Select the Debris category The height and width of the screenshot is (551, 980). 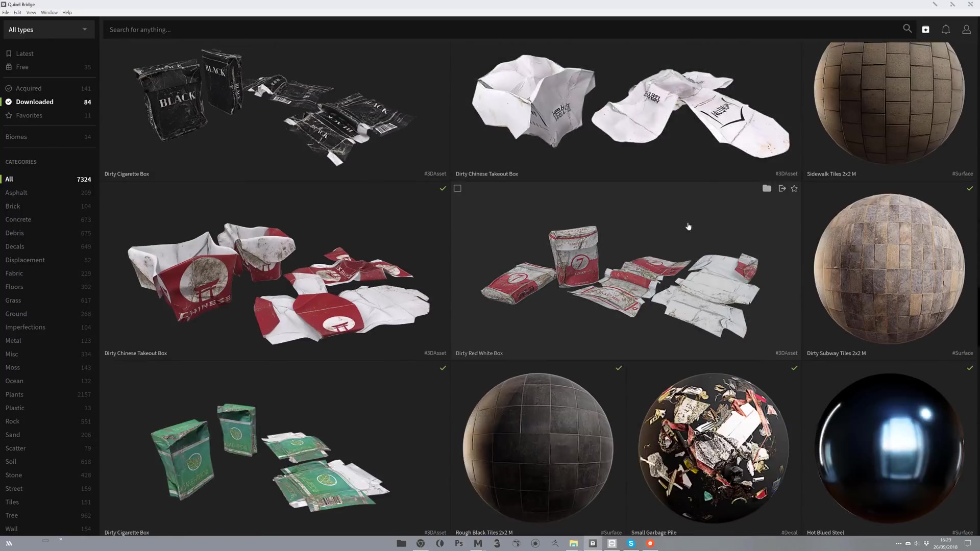point(15,233)
